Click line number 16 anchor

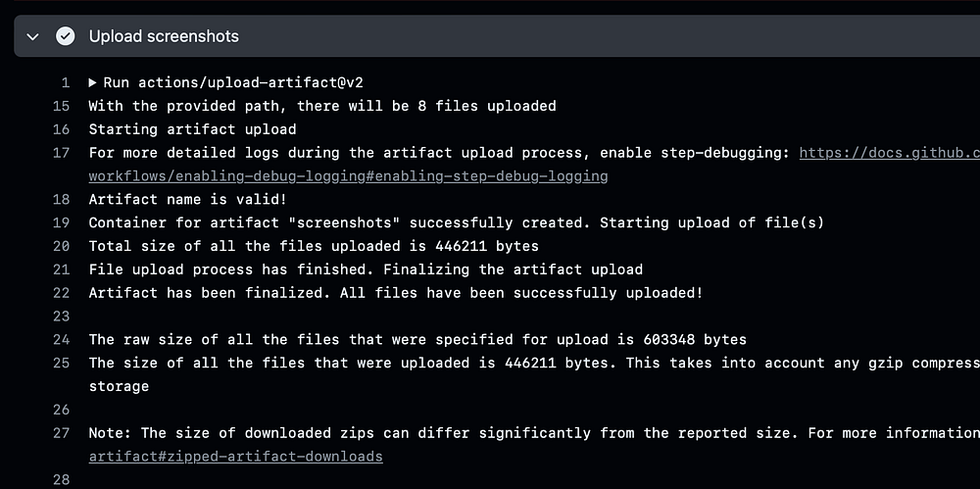tap(61, 129)
